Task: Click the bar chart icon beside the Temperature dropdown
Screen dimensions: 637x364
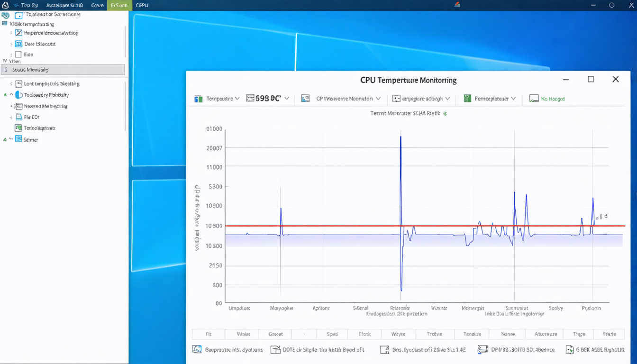Action: pos(199,99)
